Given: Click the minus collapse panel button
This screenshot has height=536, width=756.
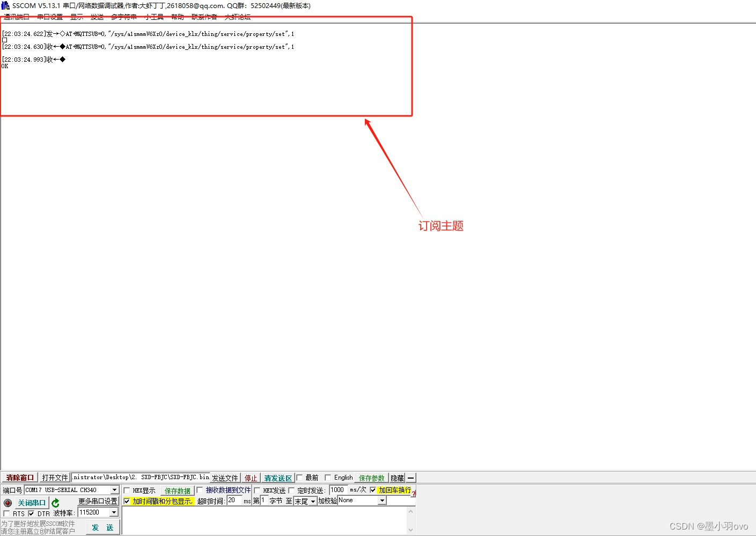Looking at the screenshot, I should click(410, 478).
